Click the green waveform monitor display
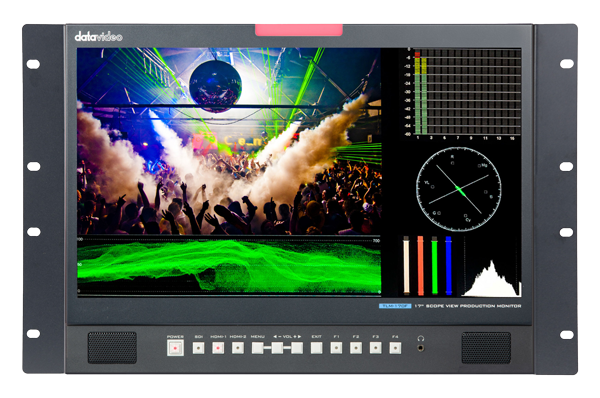 229,266
